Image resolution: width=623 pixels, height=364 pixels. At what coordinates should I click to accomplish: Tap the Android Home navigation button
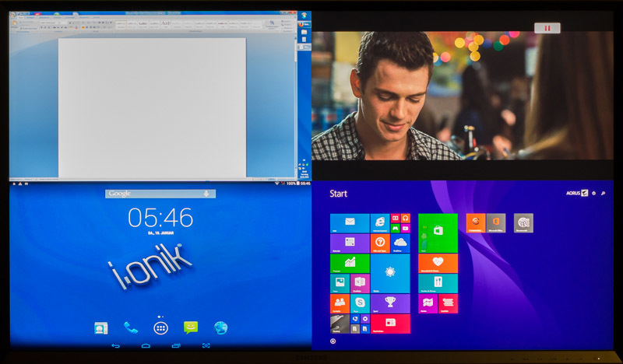coord(146,346)
